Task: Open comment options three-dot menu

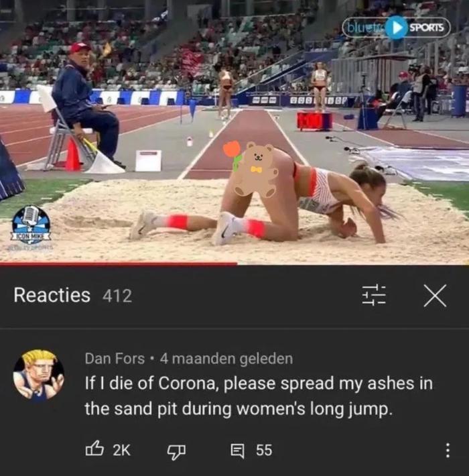Action: coord(448,451)
